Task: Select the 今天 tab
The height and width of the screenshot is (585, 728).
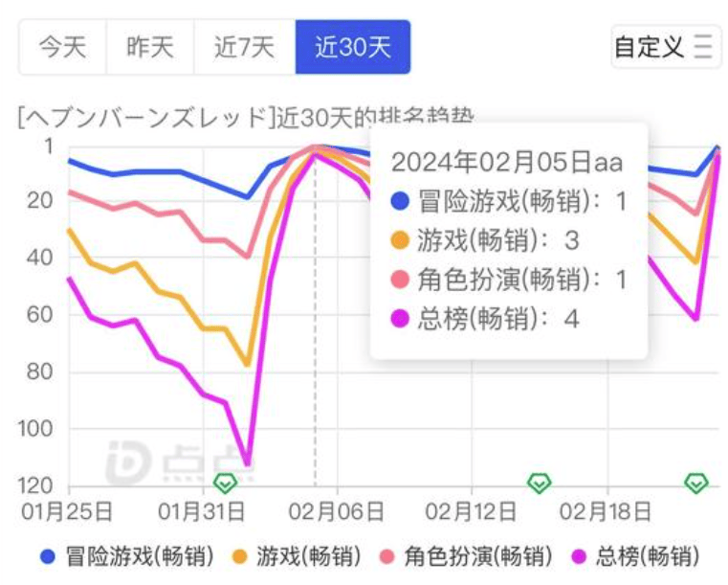Action: pyautogui.click(x=62, y=47)
